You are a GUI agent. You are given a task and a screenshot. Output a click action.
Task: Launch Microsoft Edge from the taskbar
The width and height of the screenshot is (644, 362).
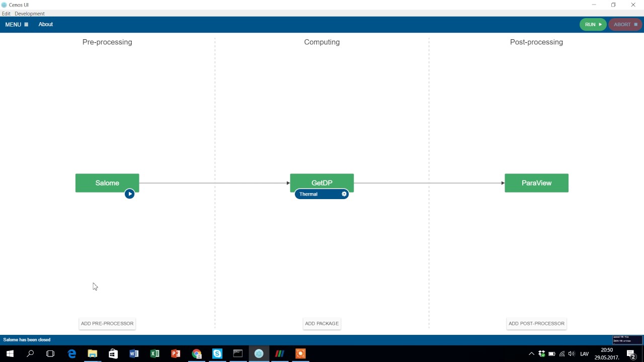72,353
